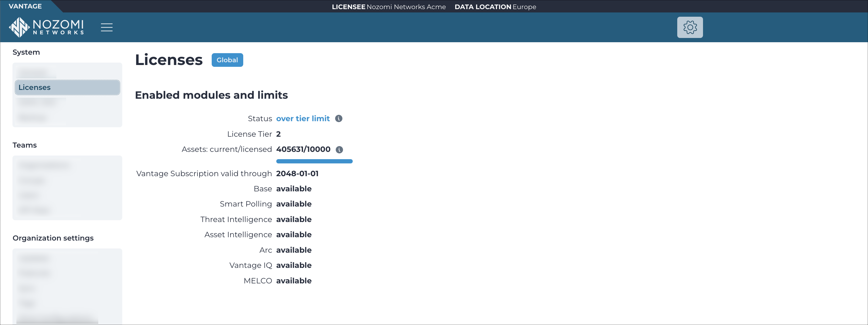The height and width of the screenshot is (325, 868).
Task: Click the over tier limit status link
Action: click(303, 118)
